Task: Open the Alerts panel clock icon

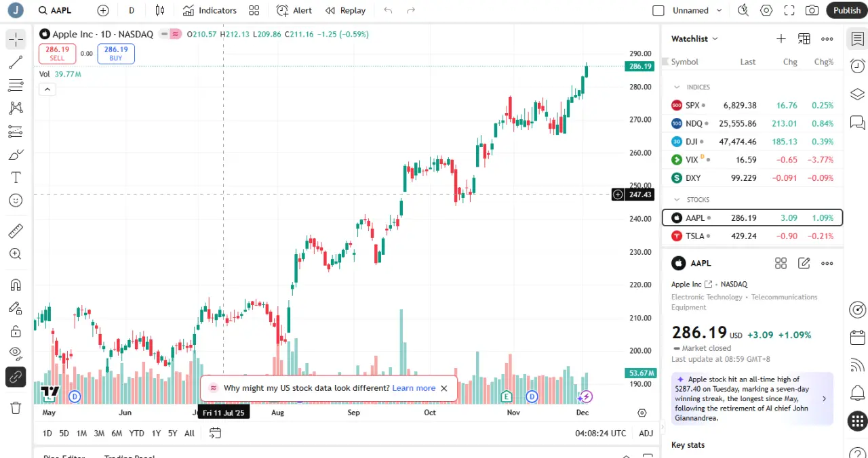Action: [x=857, y=66]
